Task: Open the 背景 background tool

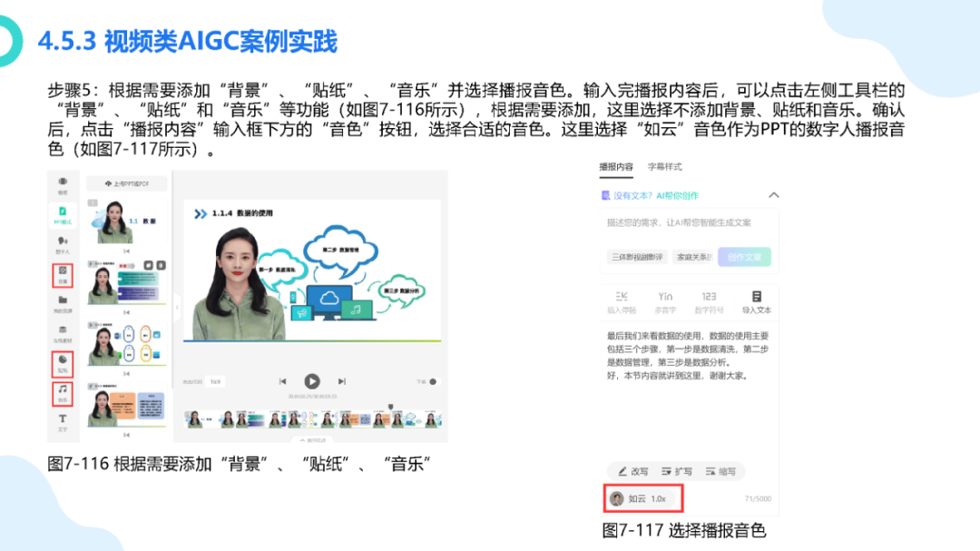Action: (x=63, y=275)
